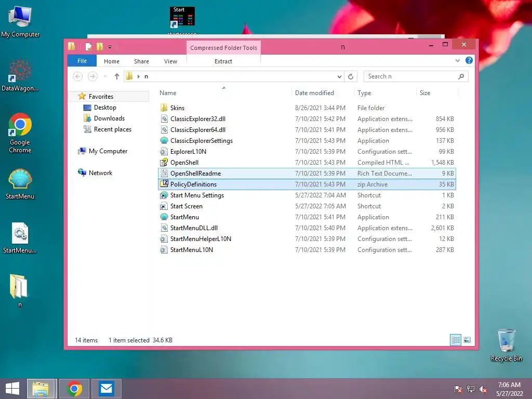Select the My Computer desktop icon
The height and width of the screenshot is (399, 532).
pos(20,22)
